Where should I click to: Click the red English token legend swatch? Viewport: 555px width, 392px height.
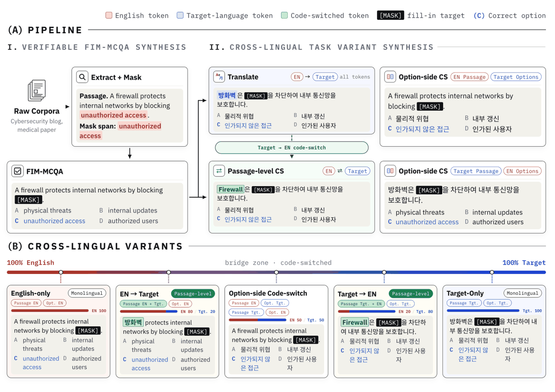(x=109, y=15)
